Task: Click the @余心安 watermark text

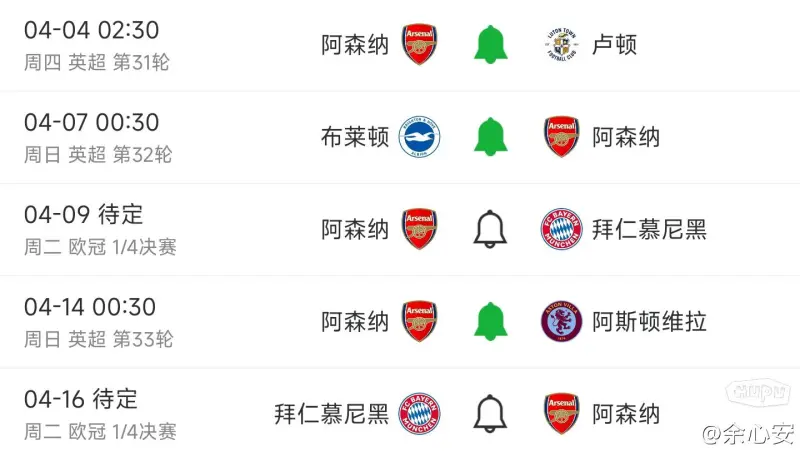Action: (x=748, y=435)
